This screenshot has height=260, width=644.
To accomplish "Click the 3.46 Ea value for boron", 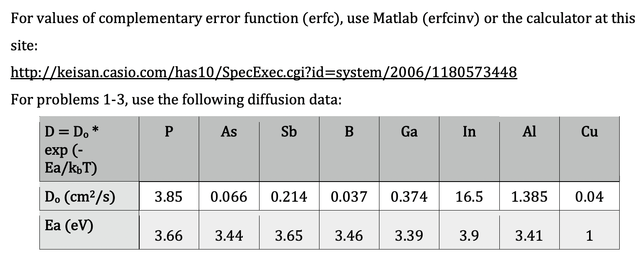I will pyautogui.click(x=349, y=236).
